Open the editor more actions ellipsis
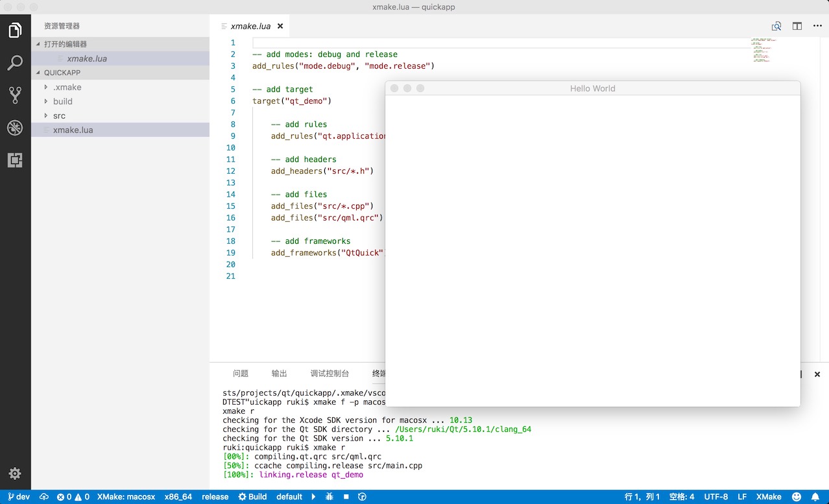Image resolution: width=829 pixels, height=504 pixels. click(817, 26)
